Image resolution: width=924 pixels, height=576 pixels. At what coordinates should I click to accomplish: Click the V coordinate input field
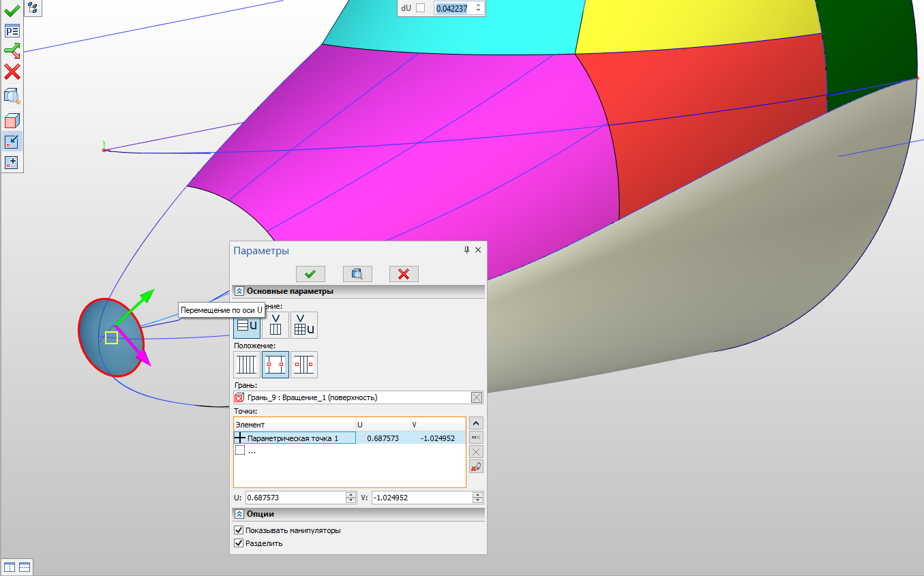pyautogui.click(x=422, y=498)
